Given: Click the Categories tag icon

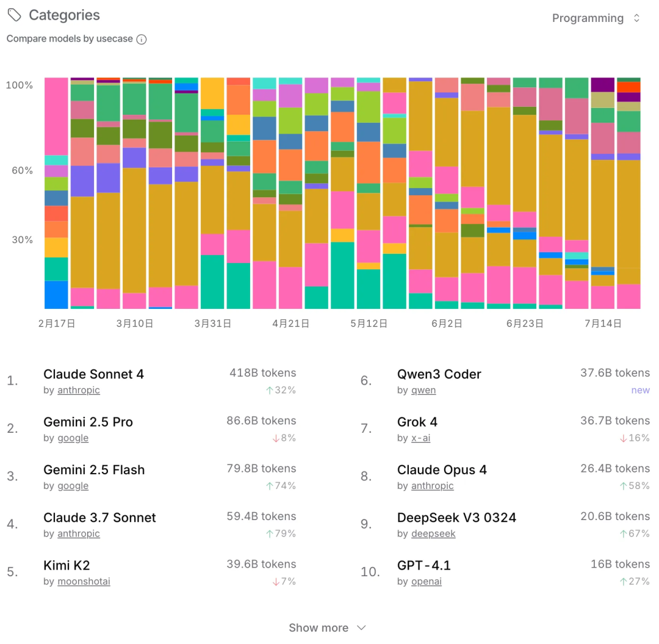Looking at the screenshot, I should pyautogui.click(x=14, y=15).
